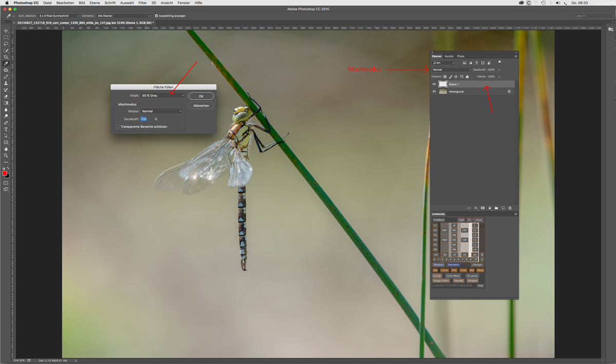The width and height of the screenshot is (616, 364).
Task: Click the layer style fx icon
Action: (476, 208)
